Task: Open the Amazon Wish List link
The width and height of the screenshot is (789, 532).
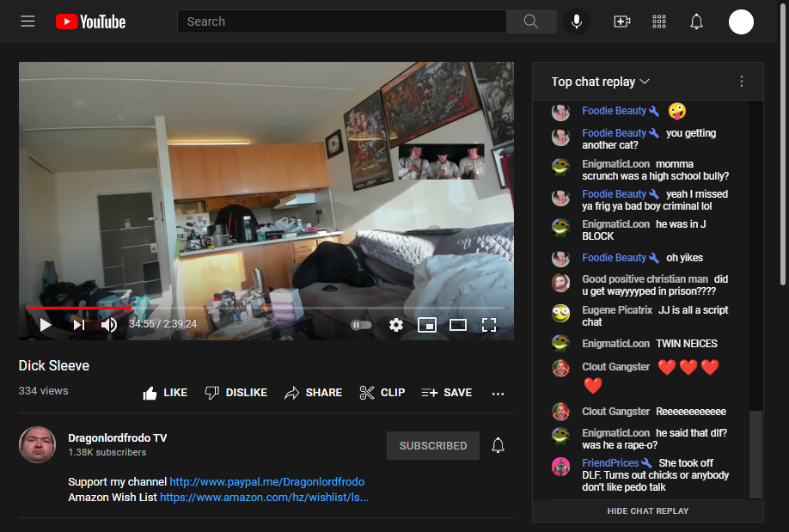Action: 264,498
